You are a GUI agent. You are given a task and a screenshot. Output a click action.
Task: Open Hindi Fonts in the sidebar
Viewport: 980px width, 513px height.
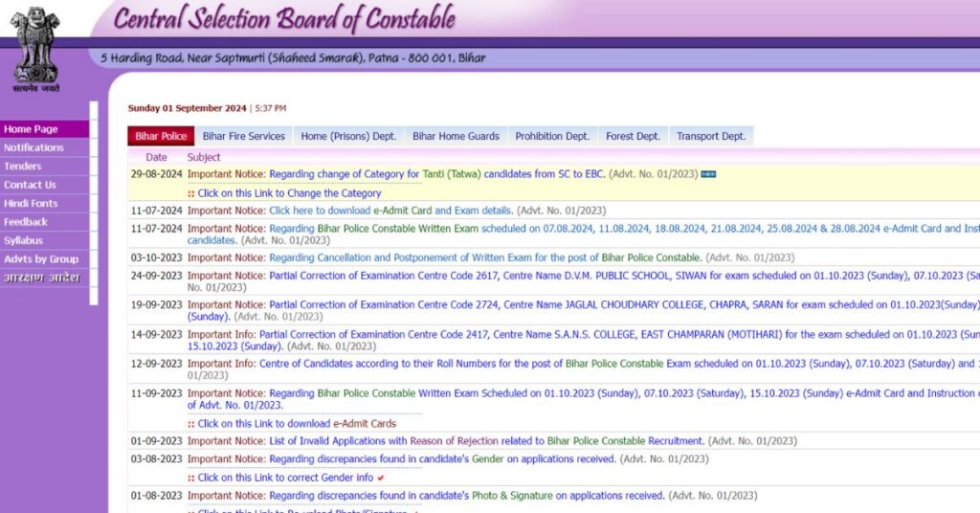coord(44,204)
